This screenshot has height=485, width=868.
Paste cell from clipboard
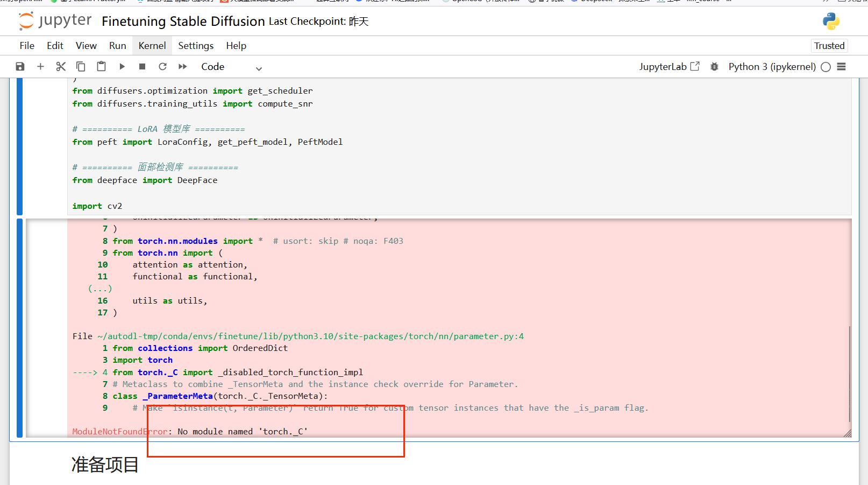click(101, 66)
